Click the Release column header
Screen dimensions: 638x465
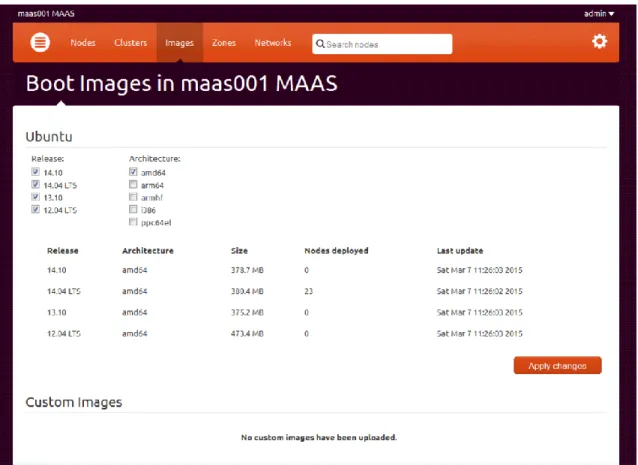(x=63, y=251)
